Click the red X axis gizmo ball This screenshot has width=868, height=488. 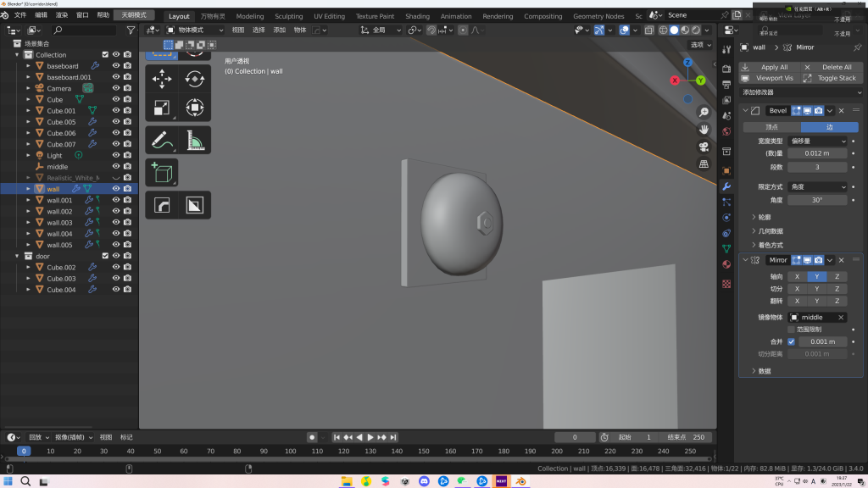(x=675, y=80)
